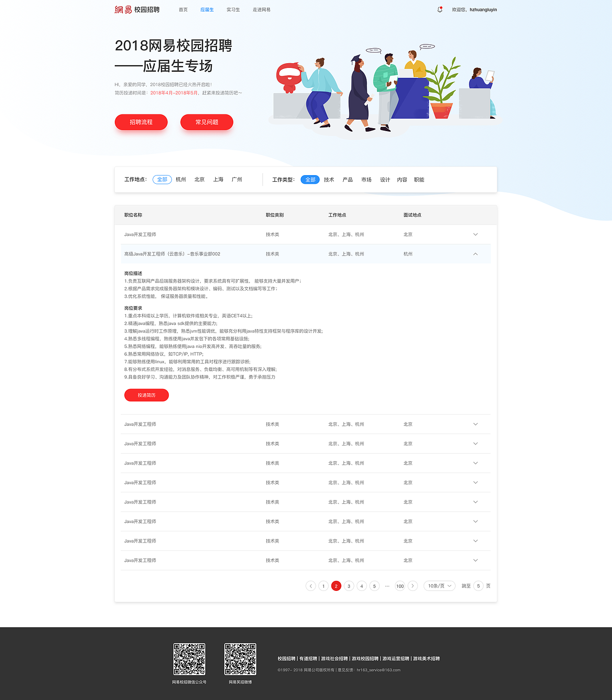Go to page 1
The image size is (612, 700).
coord(324,586)
